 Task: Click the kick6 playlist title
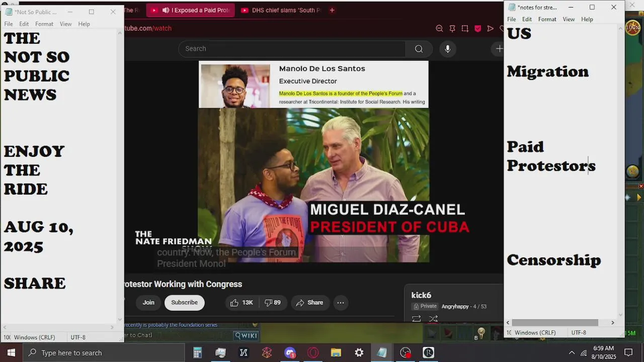[421, 295]
